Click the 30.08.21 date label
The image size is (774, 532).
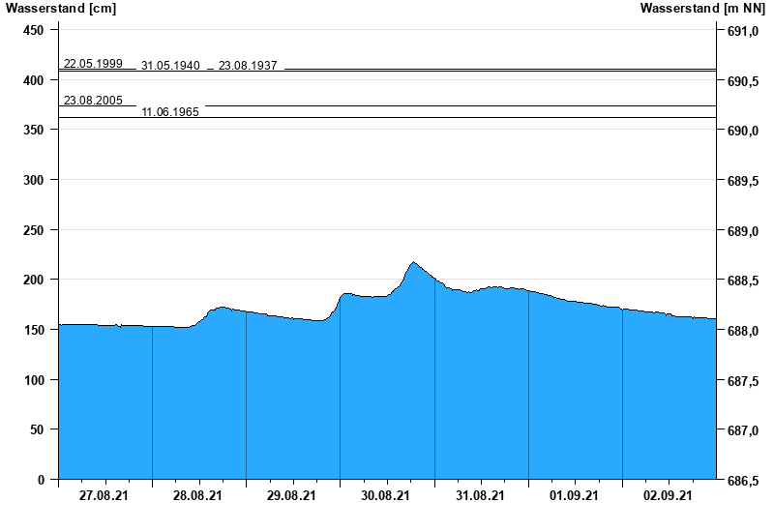pyautogui.click(x=385, y=496)
